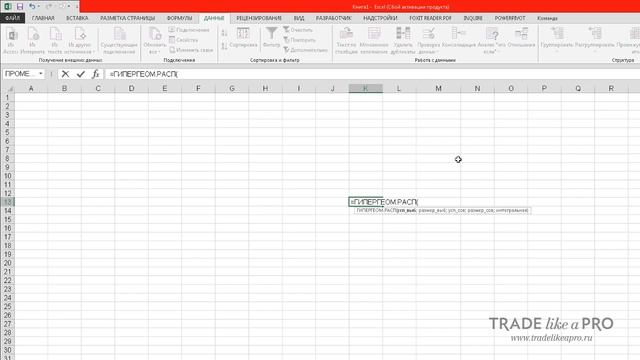Select column K header
Screen dimensions: 640x360
click(x=366, y=88)
